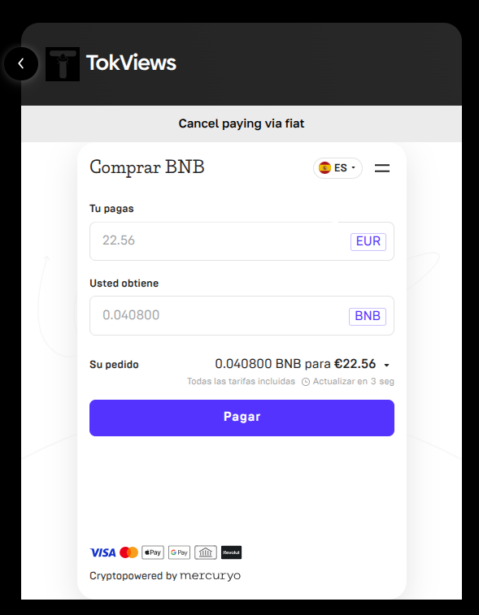Image resolution: width=479 pixels, height=615 pixels.
Task: Click the clock update timer icon
Action: [306, 382]
